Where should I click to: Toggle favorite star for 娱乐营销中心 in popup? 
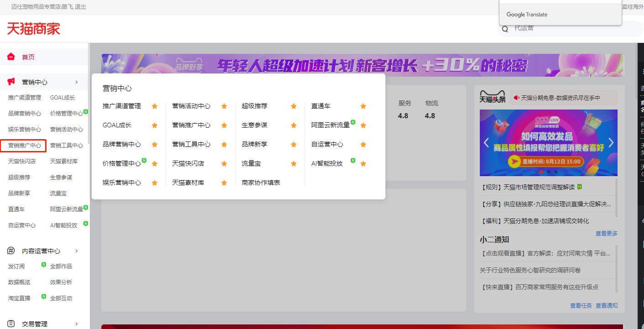[155, 183]
